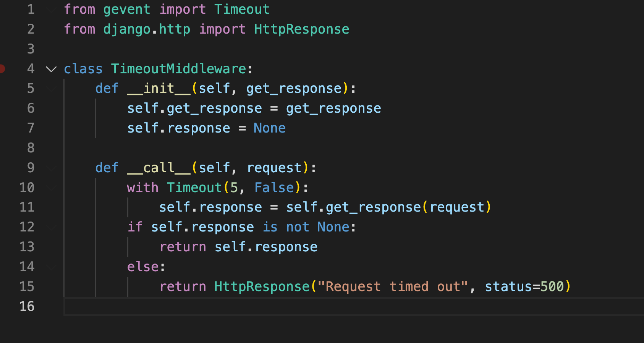Screen dimensions: 644x343
Task: Click 'gevent' module name on line 1
Action: pos(127,9)
